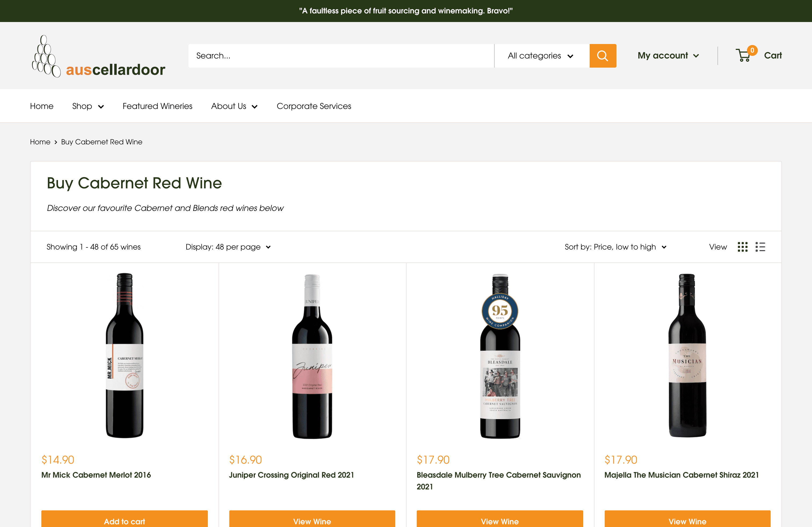
Task: Expand the My account menu
Action: [x=668, y=55]
